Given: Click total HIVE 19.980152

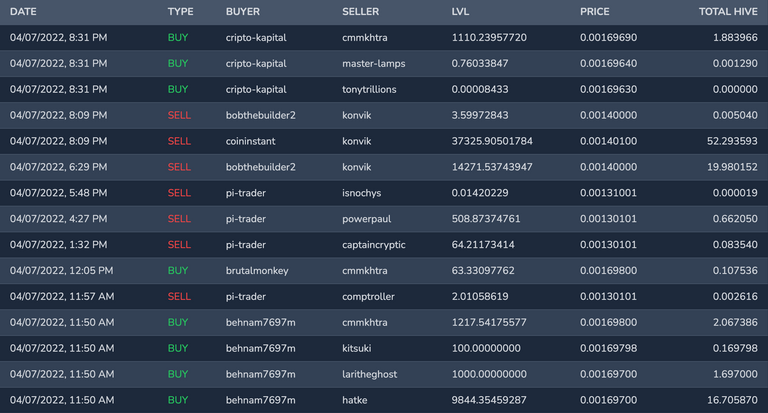Looking at the screenshot, I should pos(732,167).
